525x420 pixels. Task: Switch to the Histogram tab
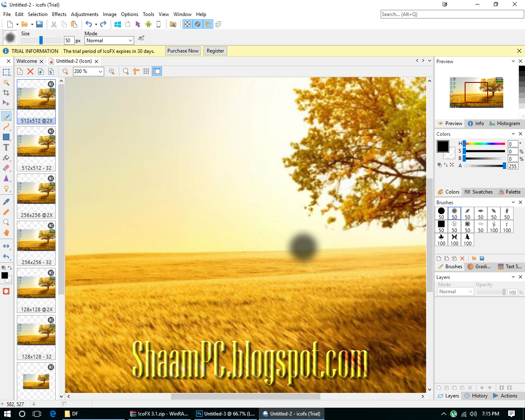(504, 123)
